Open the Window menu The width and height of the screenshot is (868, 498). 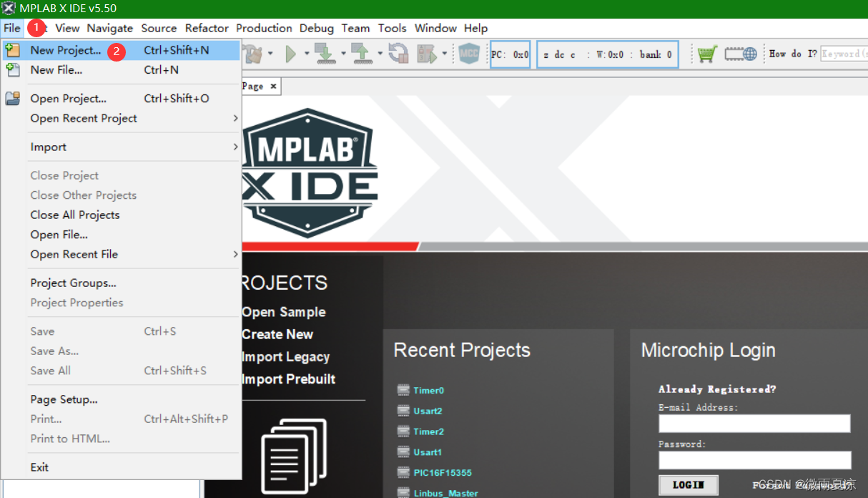(x=435, y=28)
